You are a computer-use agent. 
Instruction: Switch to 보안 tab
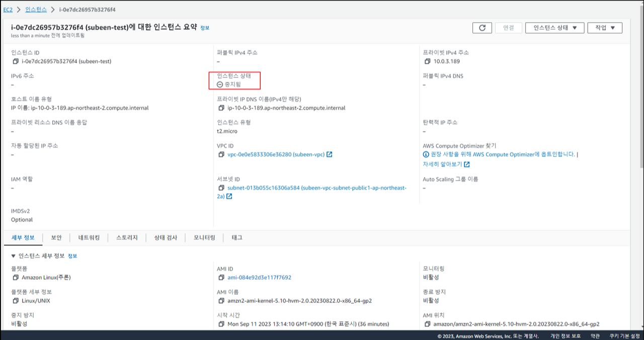56,237
